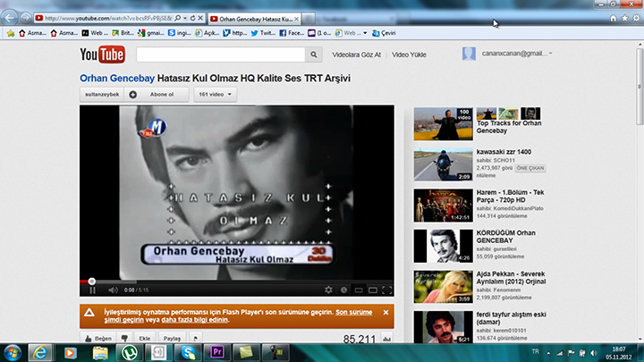644x362 pixels.
Task: Click the YouTube search magnifier button
Action: pyautogui.click(x=314, y=55)
